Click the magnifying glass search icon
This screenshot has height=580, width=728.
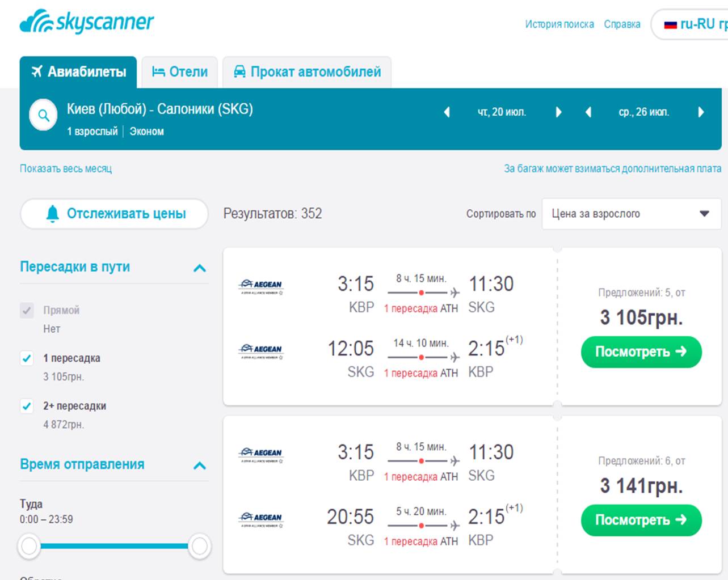(x=44, y=116)
